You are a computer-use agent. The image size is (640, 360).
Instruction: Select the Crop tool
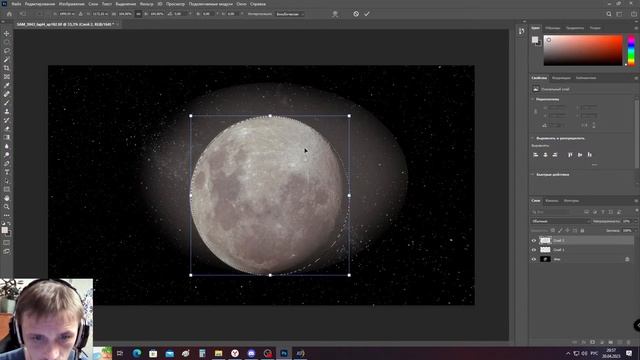tap(7, 68)
